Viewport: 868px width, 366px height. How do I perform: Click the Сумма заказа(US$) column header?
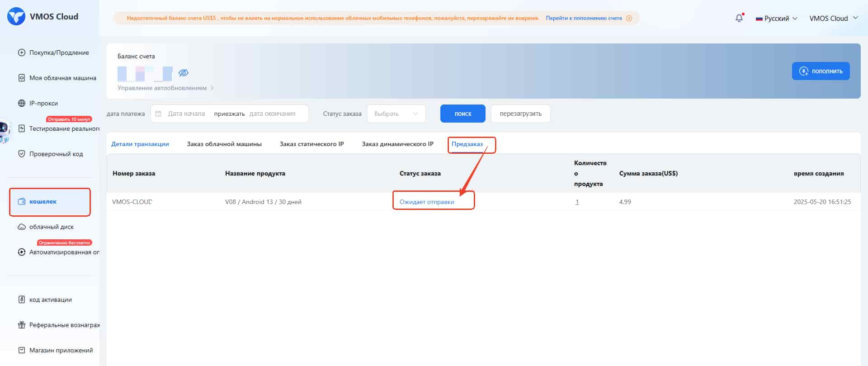point(648,173)
